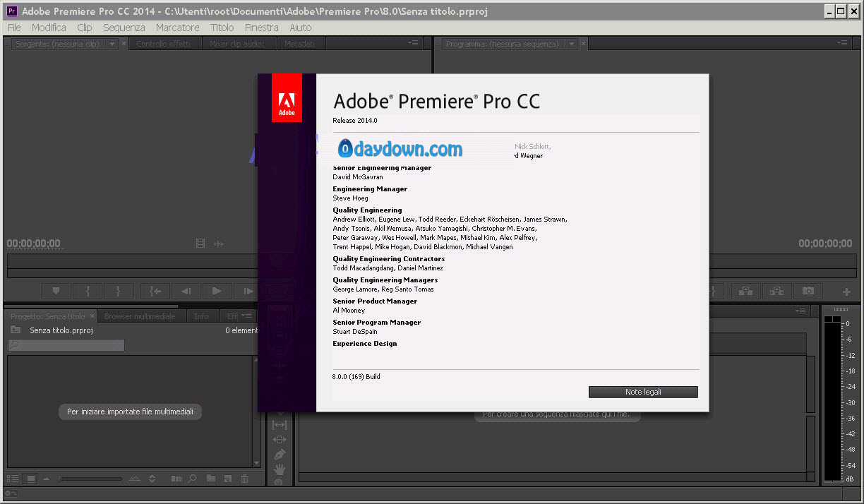Viewport: 864px width, 504px height.
Task: Click the Note legali button
Action: coord(643,392)
